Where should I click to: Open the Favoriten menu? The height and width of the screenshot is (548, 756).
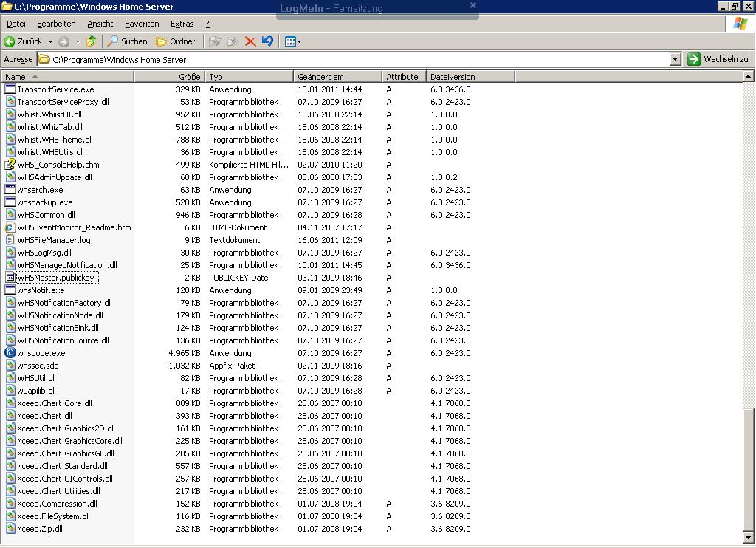[142, 23]
